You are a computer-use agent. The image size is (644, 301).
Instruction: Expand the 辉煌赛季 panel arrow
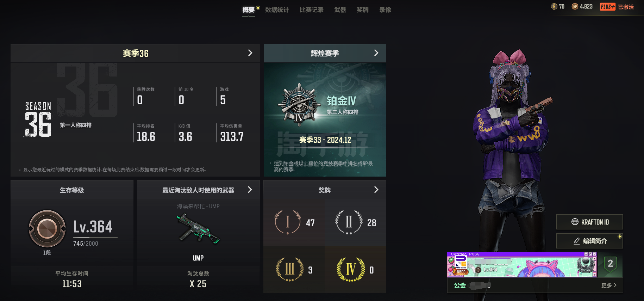click(376, 53)
